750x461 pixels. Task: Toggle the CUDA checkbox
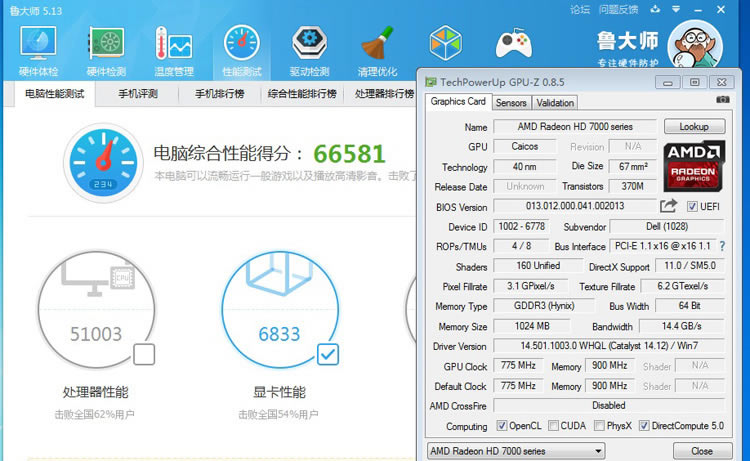(x=553, y=425)
